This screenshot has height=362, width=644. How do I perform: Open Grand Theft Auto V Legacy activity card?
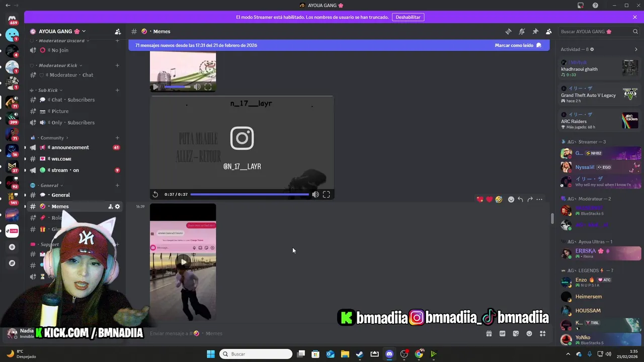click(x=600, y=95)
